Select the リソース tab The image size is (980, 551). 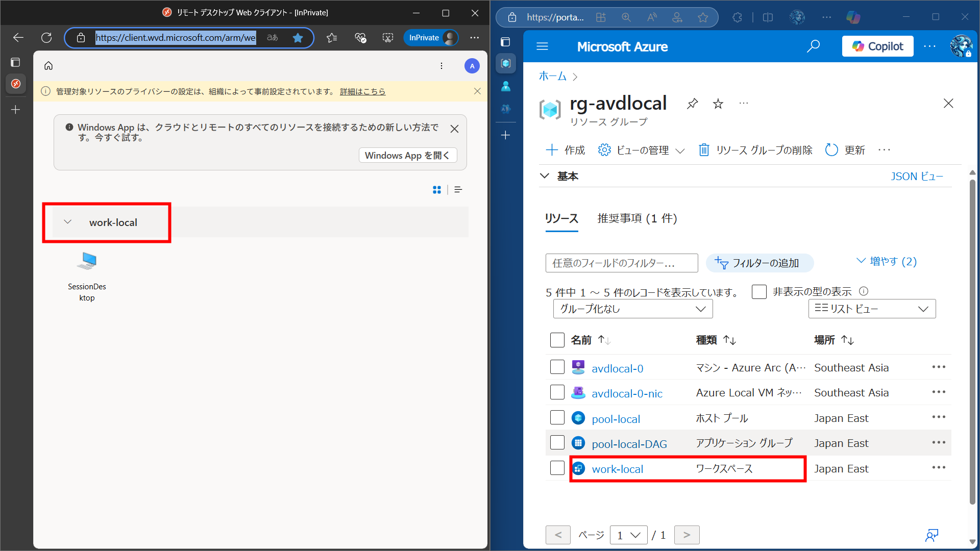click(x=561, y=218)
